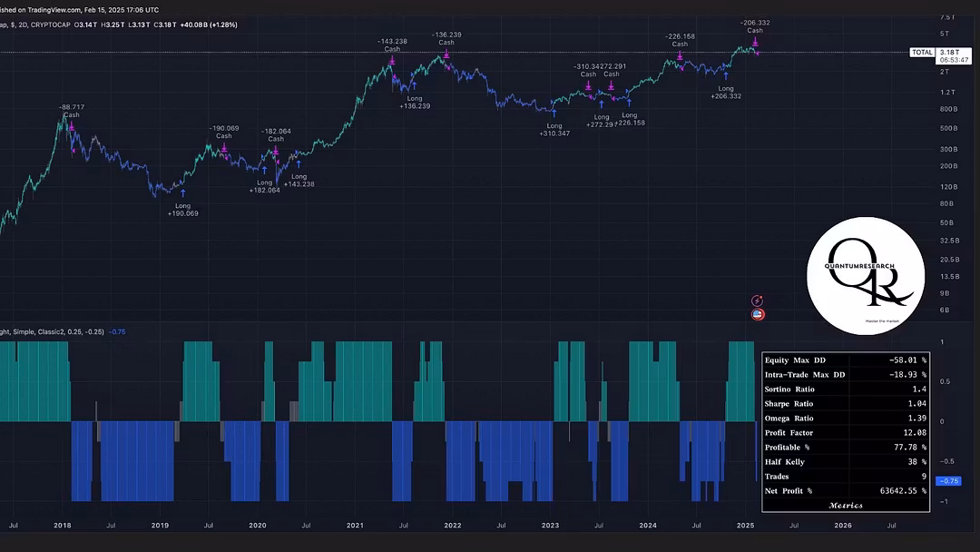Viewport: 980px width, 552px height.
Task: Click the Cash exit marker at -206.332
Action: tap(755, 42)
